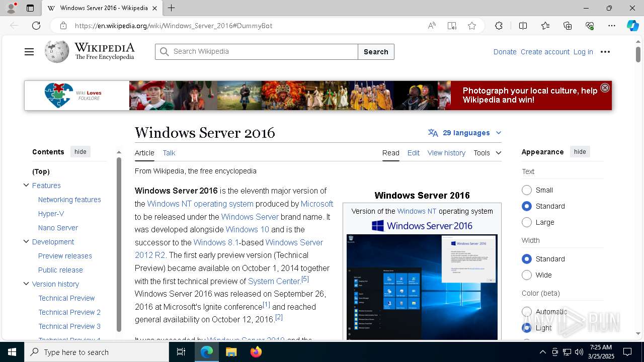This screenshot has width=644, height=362.
Task: Select Wide page width
Action: pos(527,275)
